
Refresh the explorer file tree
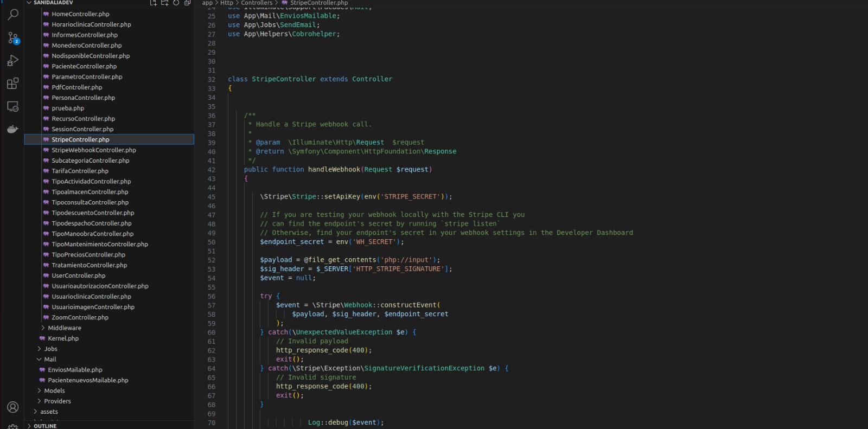point(176,3)
